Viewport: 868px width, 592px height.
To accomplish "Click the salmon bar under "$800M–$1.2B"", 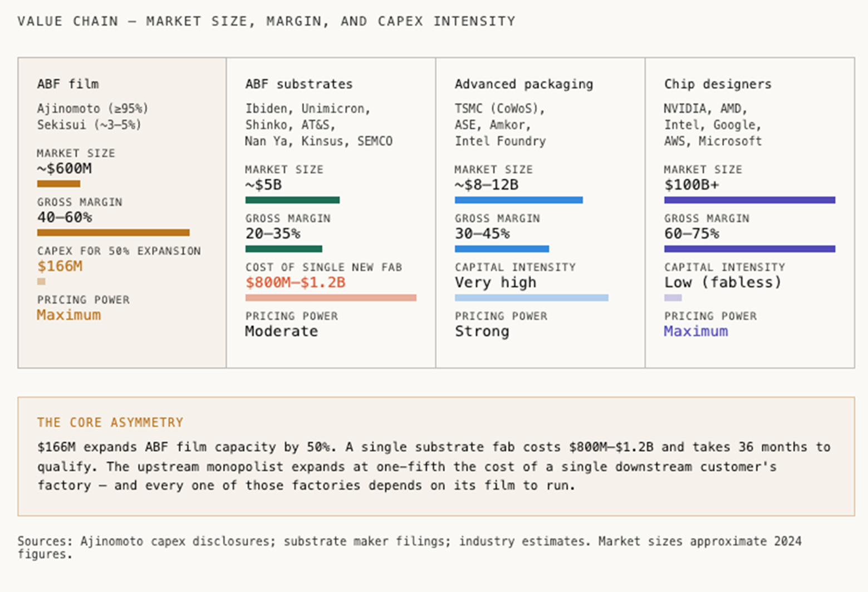I will point(331,298).
